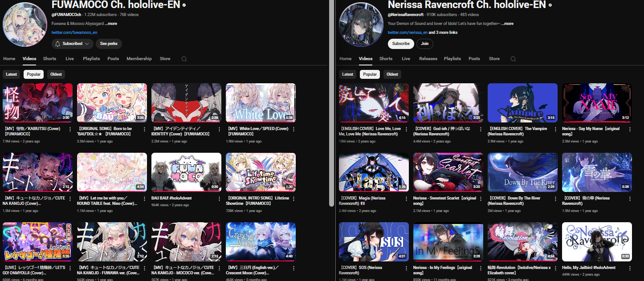Viewport: 644px width, 281px height.
Task: Open options menu for Down By The River video
Action: pyautogui.click(x=555, y=199)
